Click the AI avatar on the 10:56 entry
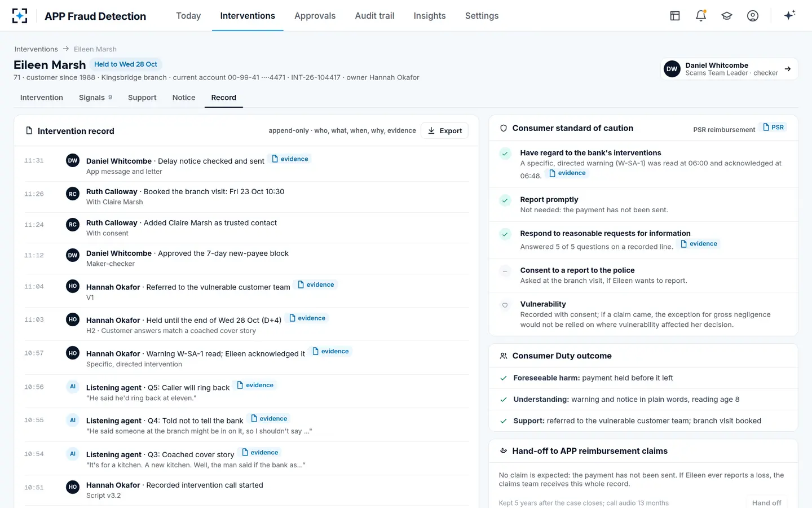 73,387
